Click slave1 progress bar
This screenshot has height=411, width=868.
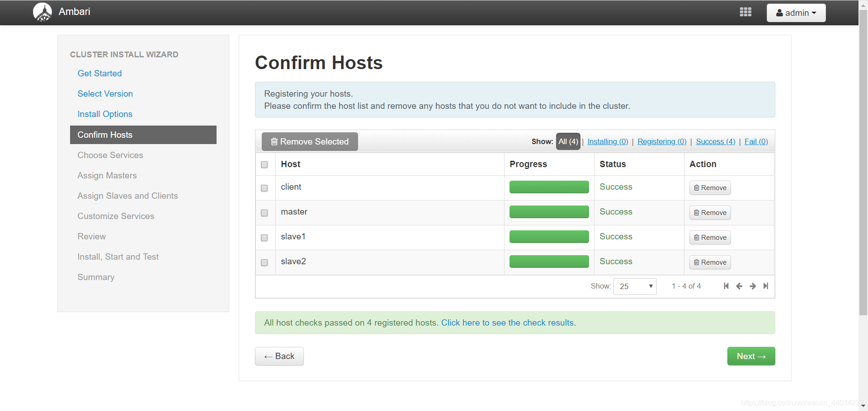tap(549, 237)
